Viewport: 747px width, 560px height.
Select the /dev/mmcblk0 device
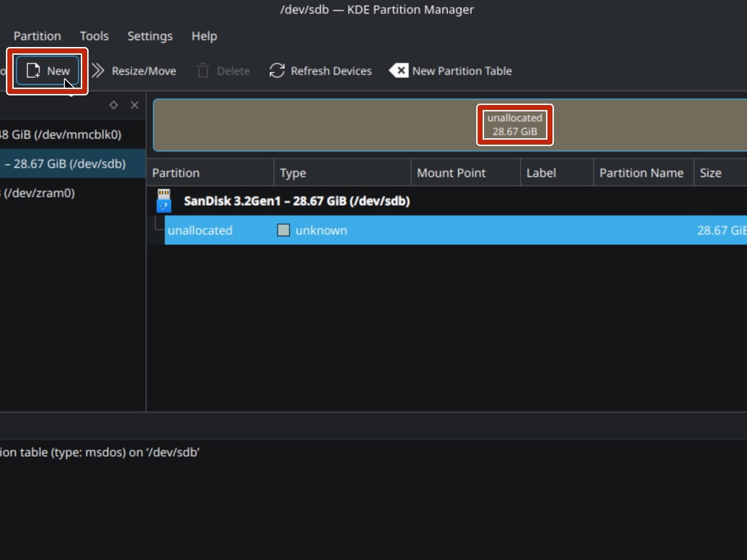64,135
